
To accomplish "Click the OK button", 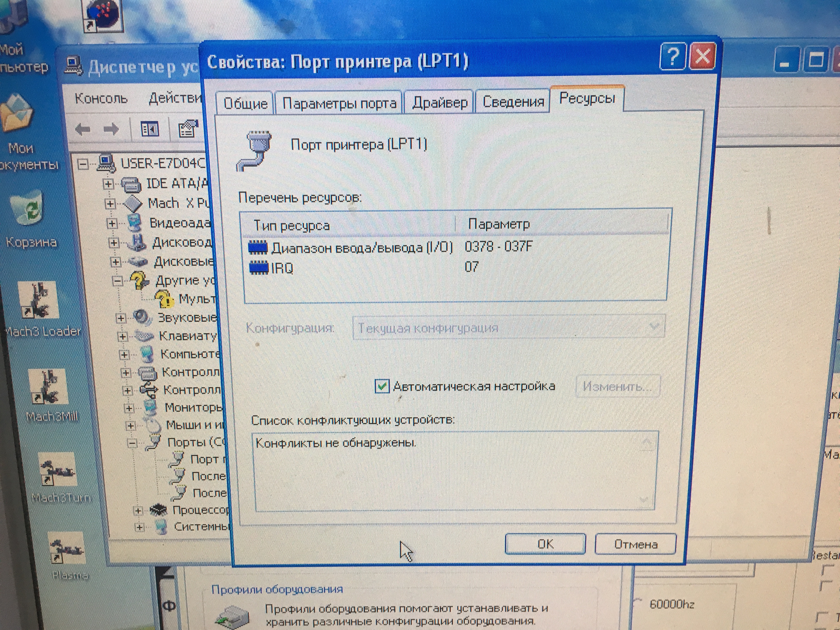I will 545,544.
